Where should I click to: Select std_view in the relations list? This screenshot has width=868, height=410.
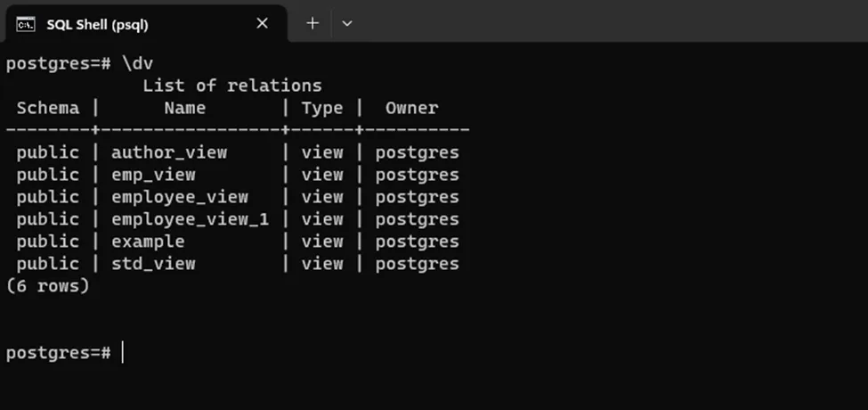[153, 264]
